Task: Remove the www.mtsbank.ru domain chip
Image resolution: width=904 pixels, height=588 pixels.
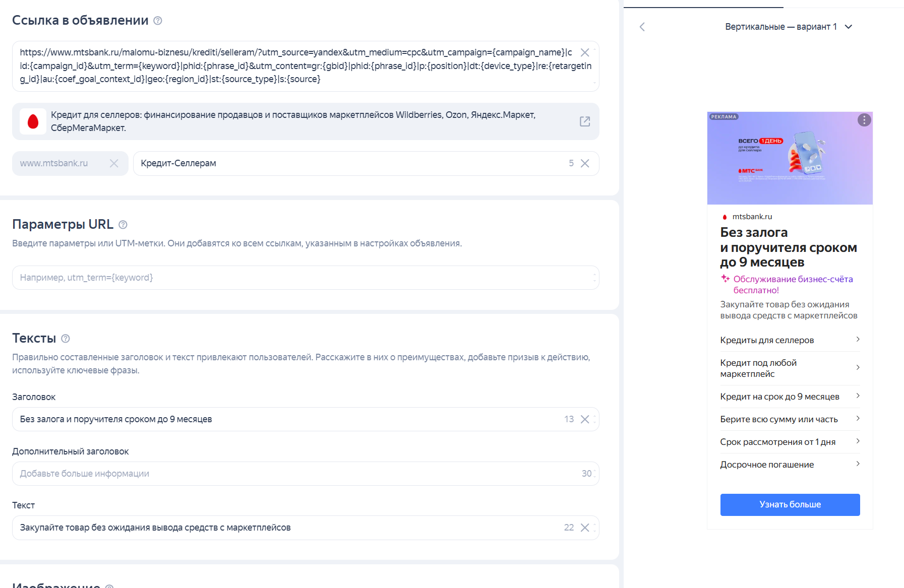Action: click(x=114, y=163)
